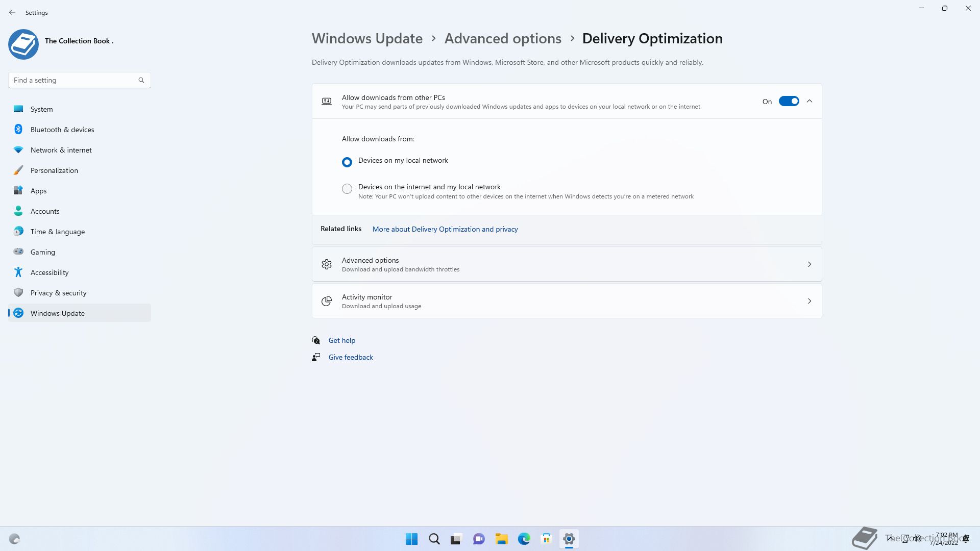
Task: Select Devices on my local network
Action: tap(347, 162)
